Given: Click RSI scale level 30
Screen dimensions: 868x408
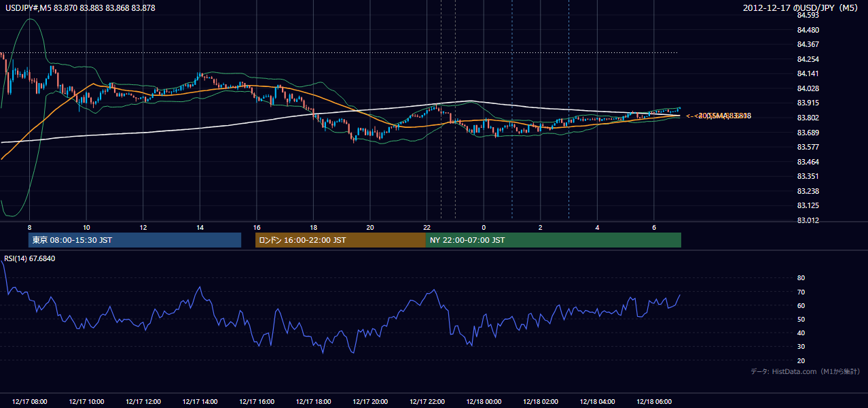Looking at the screenshot, I should click(801, 347).
